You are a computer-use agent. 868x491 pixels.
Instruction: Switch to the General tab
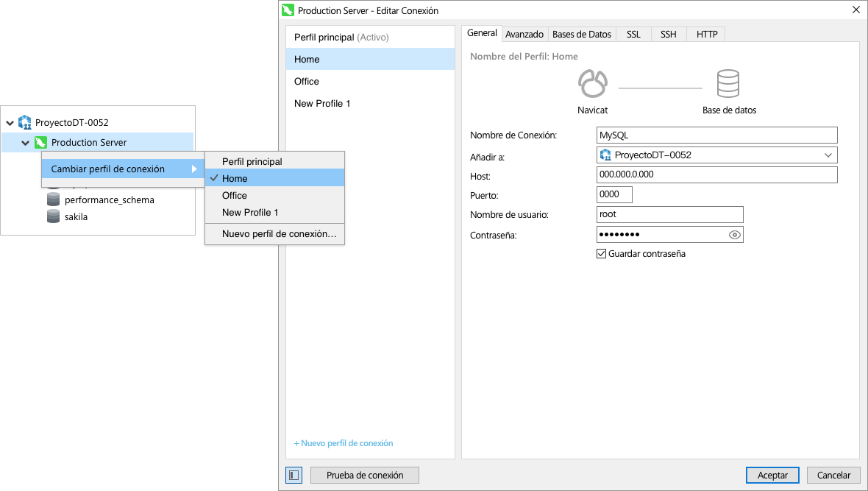482,33
